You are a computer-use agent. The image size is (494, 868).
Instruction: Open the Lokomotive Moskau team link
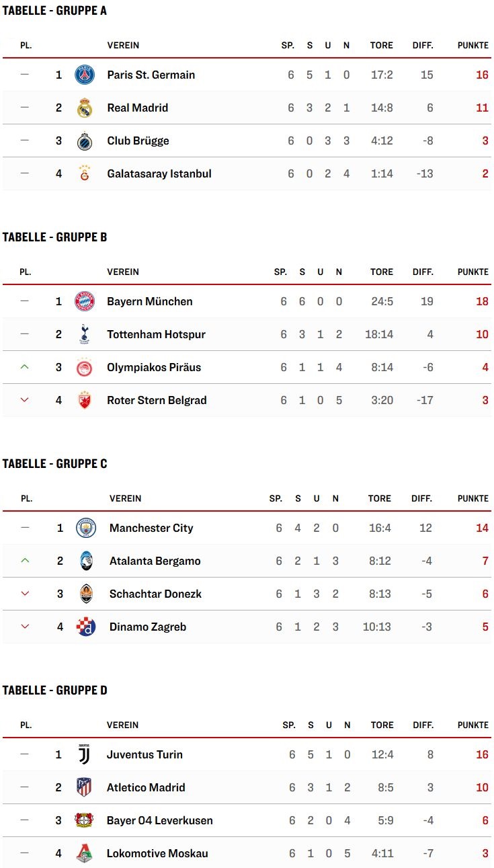(157, 853)
